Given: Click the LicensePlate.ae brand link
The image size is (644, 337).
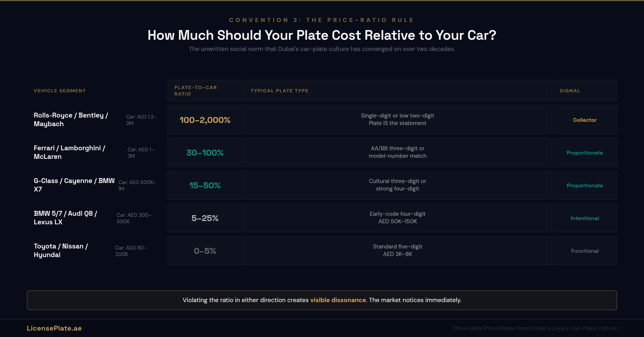Looking at the screenshot, I should pos(54,328).
